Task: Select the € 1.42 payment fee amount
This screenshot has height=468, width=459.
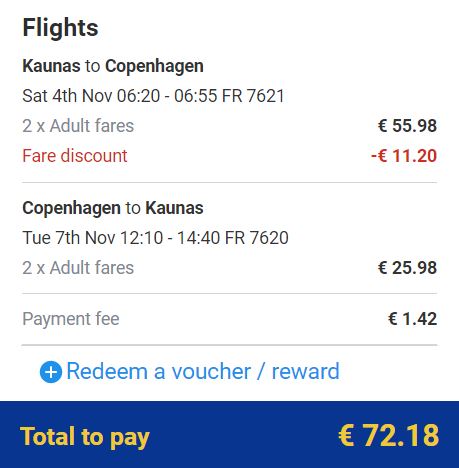Action: (x=413, y=319)
